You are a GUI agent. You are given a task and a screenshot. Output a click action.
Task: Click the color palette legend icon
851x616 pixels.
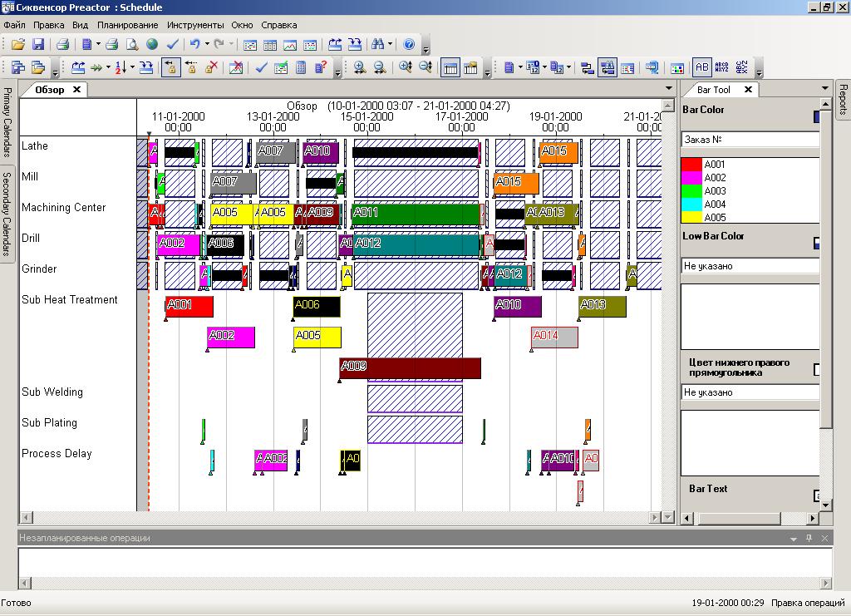pyautogui.click(x=677, y=68)
